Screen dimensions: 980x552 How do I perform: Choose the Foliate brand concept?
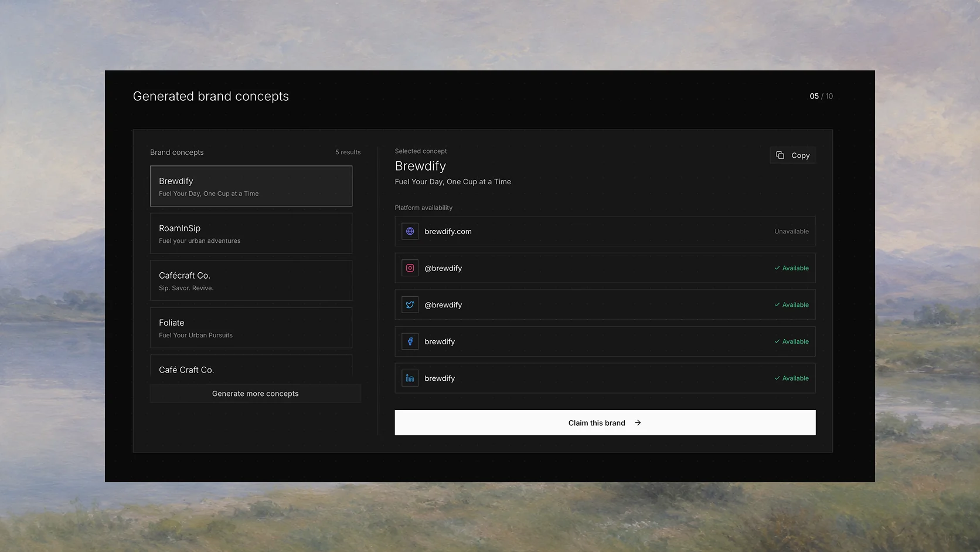click(251, 328)
